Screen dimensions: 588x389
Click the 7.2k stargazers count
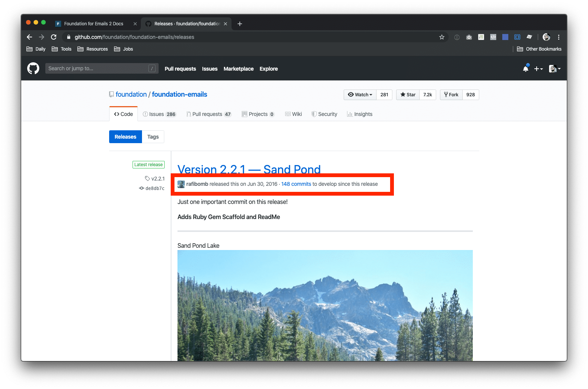coord(427,95)
